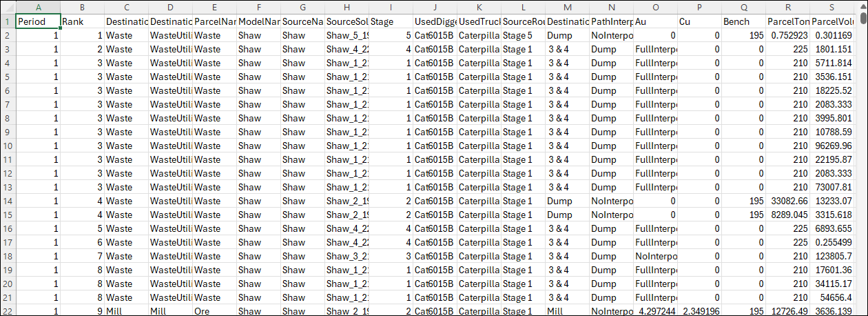Select the row 22 header

pos(7,310)
